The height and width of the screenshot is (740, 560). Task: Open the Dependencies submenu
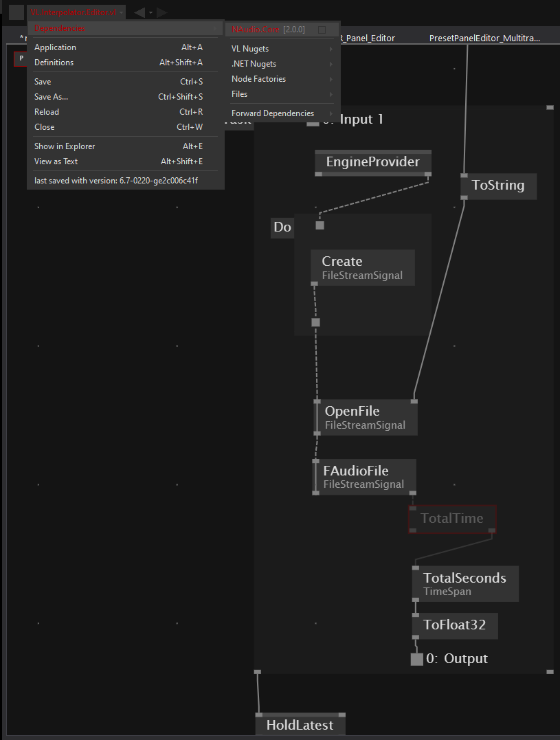[x=126, y=28]
